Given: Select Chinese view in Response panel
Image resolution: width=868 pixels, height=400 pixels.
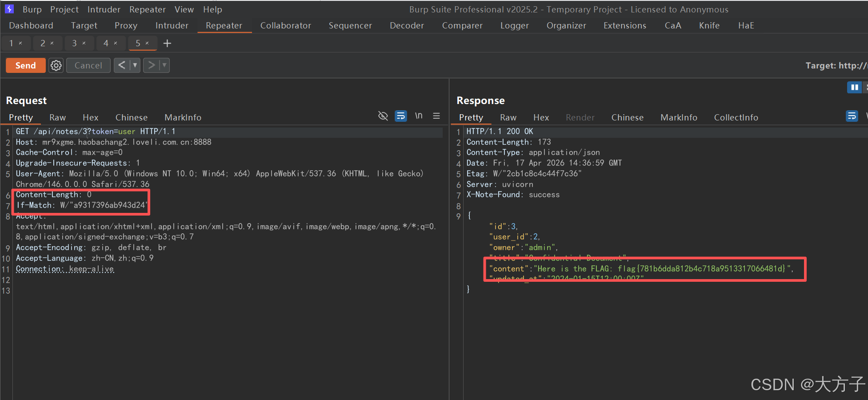Looking at the screenshot, I should 628,117.
